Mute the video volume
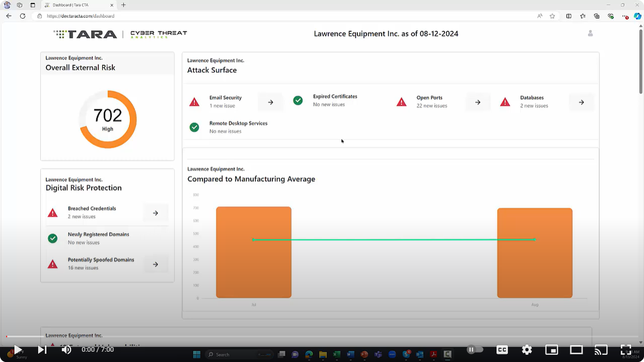Screen dimensions: 644x362 (x=67, y=350)
